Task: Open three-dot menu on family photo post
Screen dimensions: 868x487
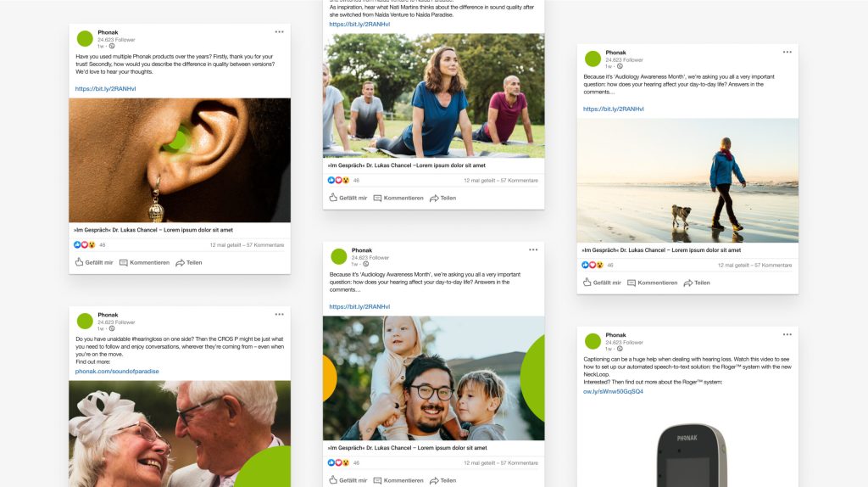Action: pyautogui.click(x=533, y=250)
